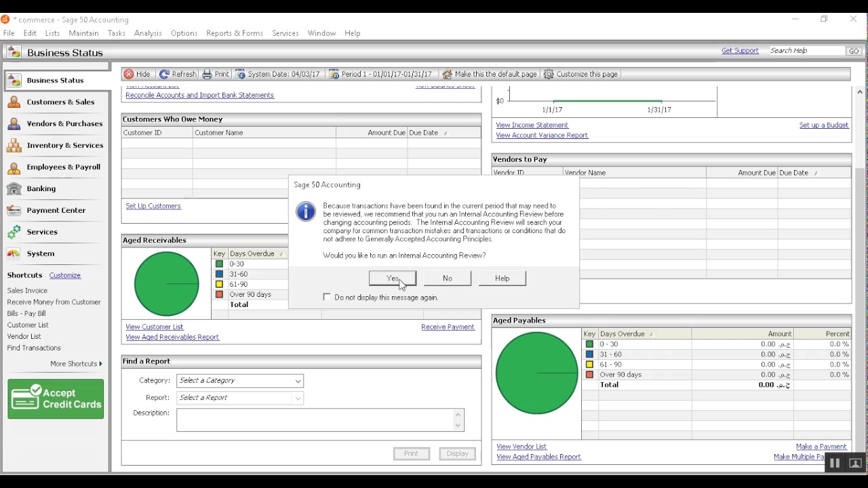The width and height of the screenshot is (868, 488).
Task: Click Yes to run Internal Accounting Review
Action: point(393,278)
